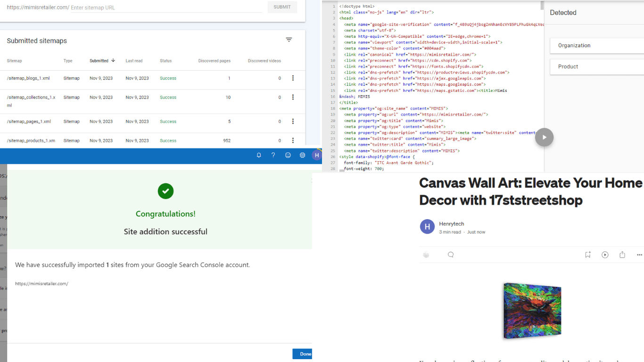Click the /sitemap_collections_1.xml sitemap entry
The image size is (644, 362).
[31, 101]
